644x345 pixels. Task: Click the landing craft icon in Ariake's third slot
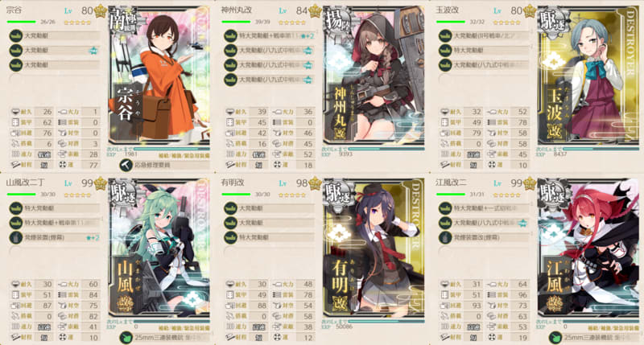pos(231,237)
